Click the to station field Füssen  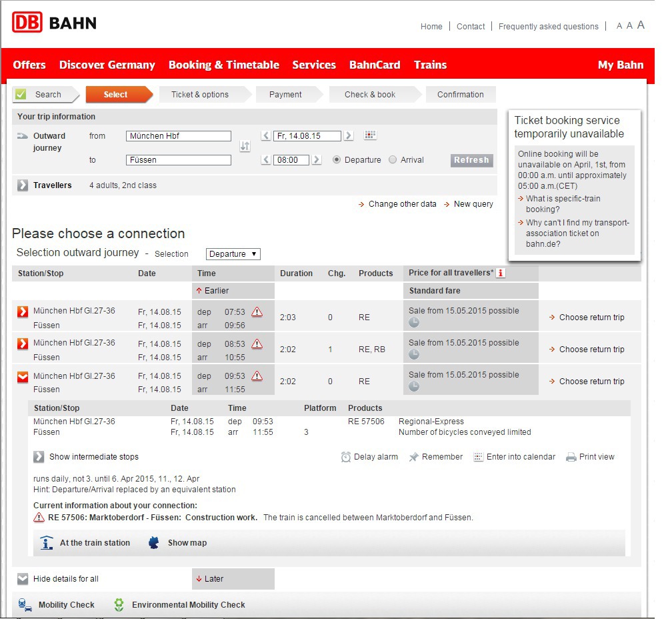tap(178, 160)
